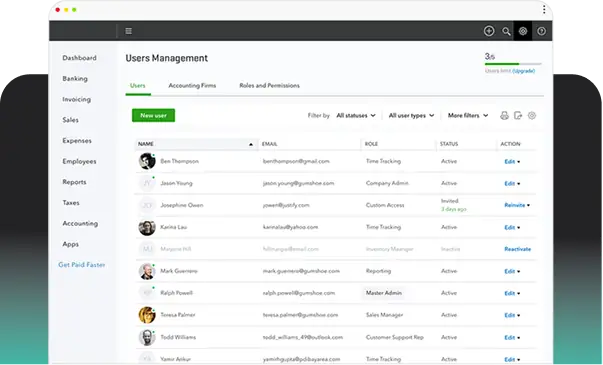Open Employees in the sidebar
This screenshot has height=365, width=603.
click(x=79, y=162)
